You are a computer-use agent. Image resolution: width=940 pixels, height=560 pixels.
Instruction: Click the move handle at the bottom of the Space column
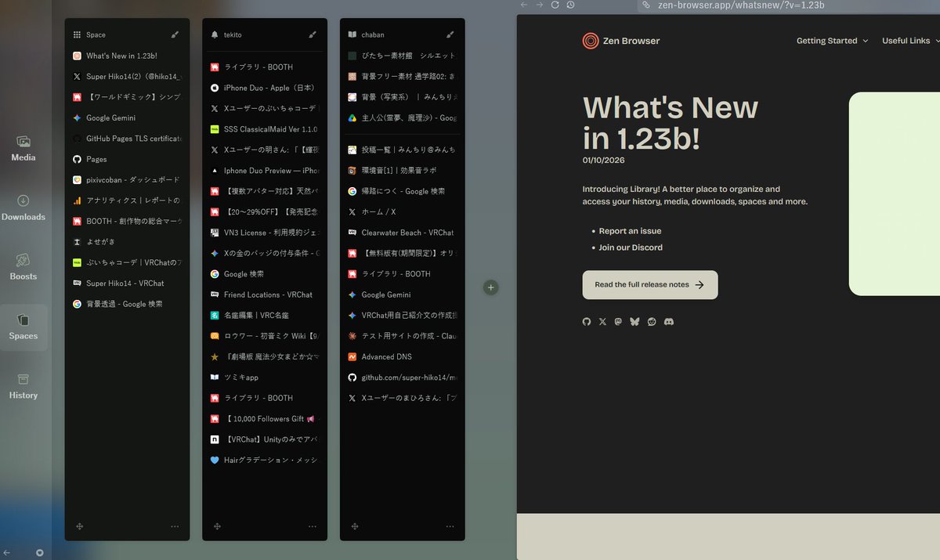[79, 526]
